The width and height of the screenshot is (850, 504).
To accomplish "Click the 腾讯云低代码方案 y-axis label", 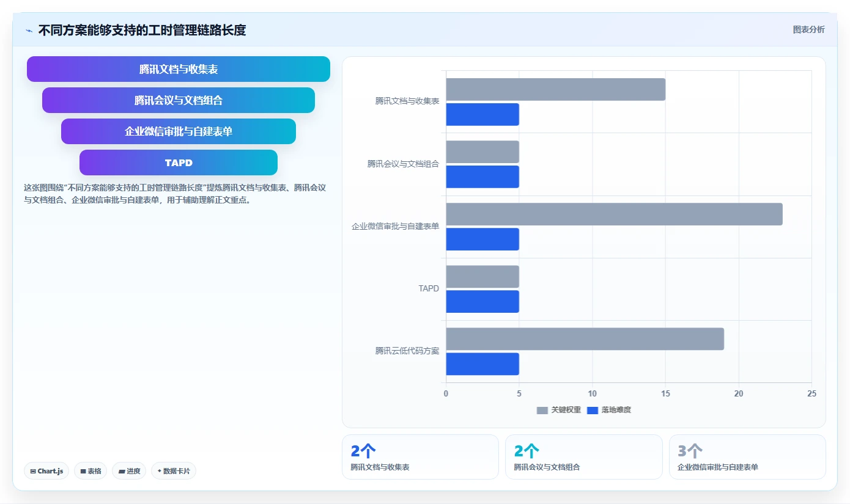I will (x=407, y=351).
